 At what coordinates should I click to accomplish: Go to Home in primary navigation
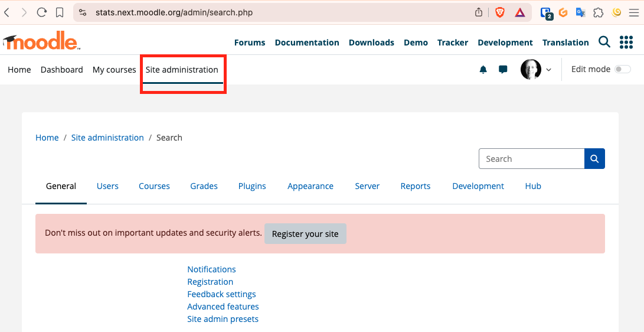click(x=19, y=70)
